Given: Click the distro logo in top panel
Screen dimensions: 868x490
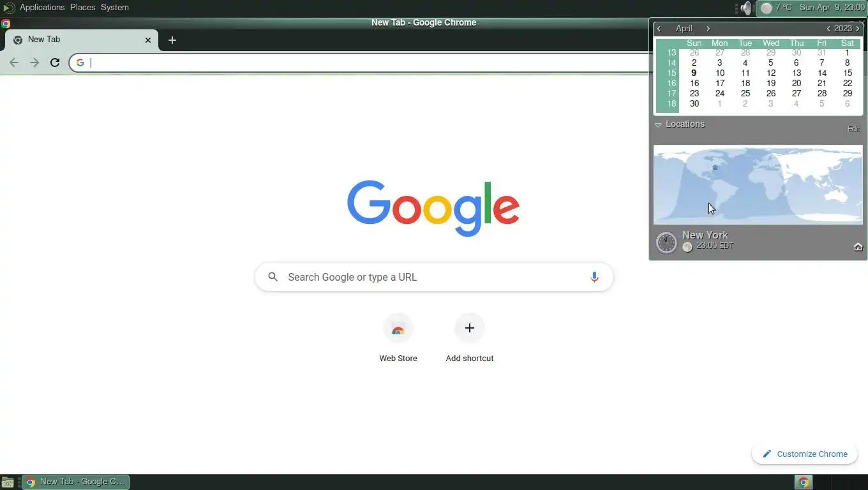Looking at the screenshot, I should click(9, 8).
